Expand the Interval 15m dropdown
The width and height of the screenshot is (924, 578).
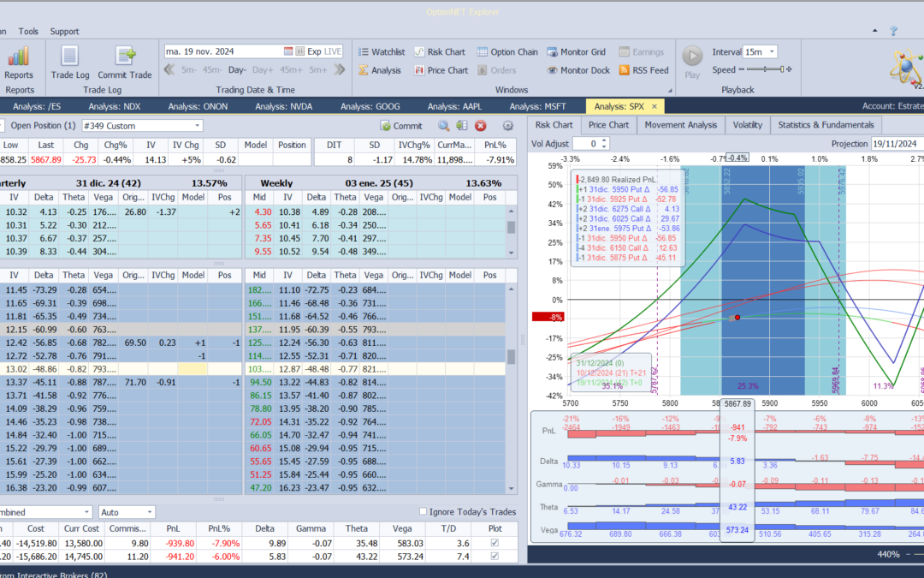pos(772,52)
